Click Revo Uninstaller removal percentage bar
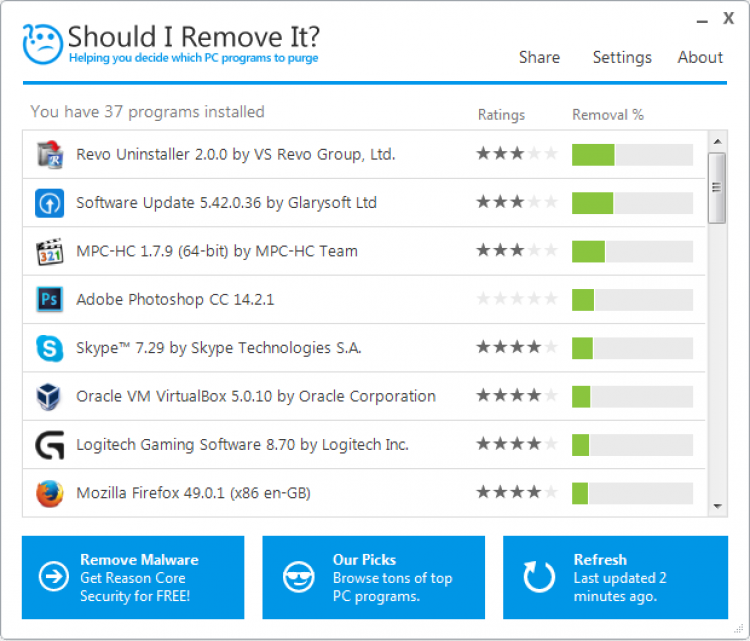This screenshot has height=641, width=750. coord(632,155)
